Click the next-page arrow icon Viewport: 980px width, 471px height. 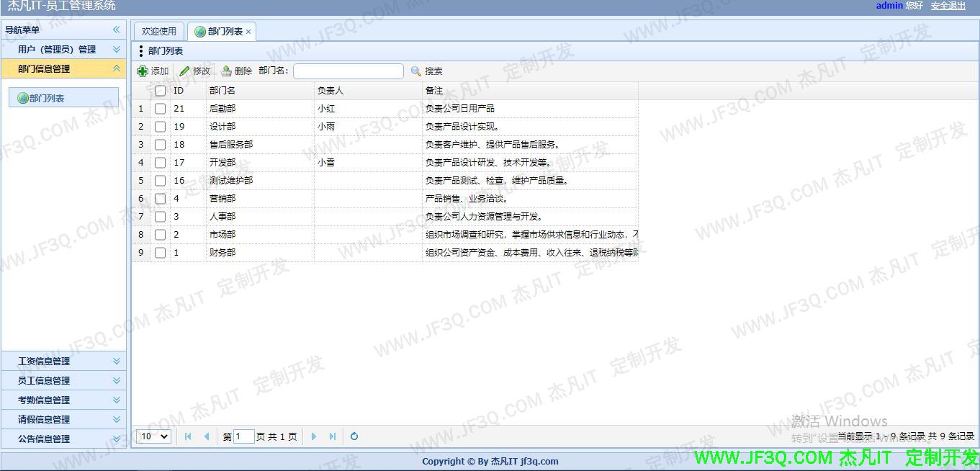pos(314,436)
